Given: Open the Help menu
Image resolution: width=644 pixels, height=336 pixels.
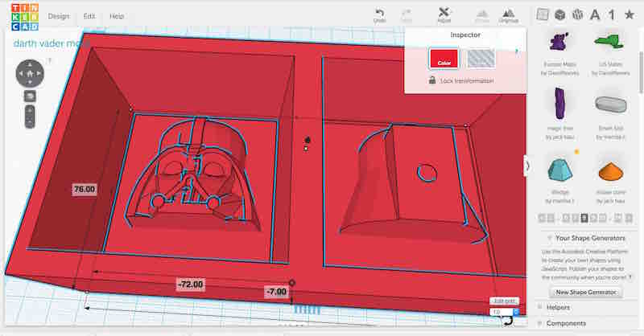Looking at the screenshot, I should 116,16.
